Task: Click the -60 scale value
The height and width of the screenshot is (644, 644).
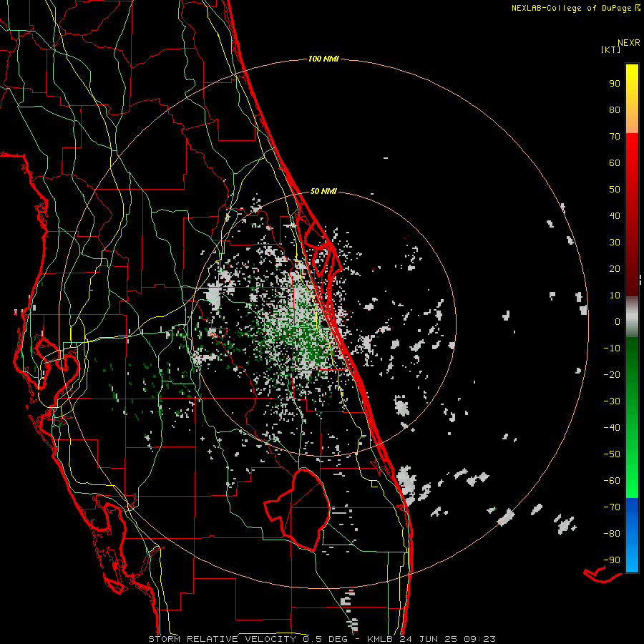Action: coord(612,481)
